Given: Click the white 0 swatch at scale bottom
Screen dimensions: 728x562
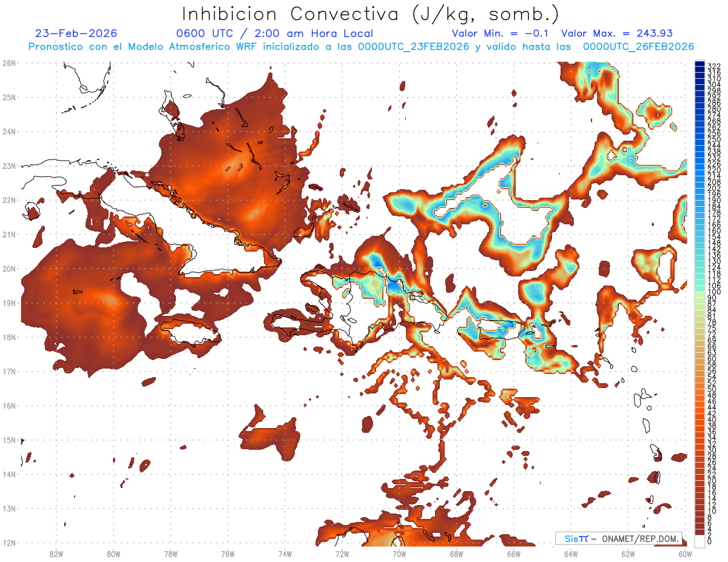Looking at the screenshot, I should 699,541.
